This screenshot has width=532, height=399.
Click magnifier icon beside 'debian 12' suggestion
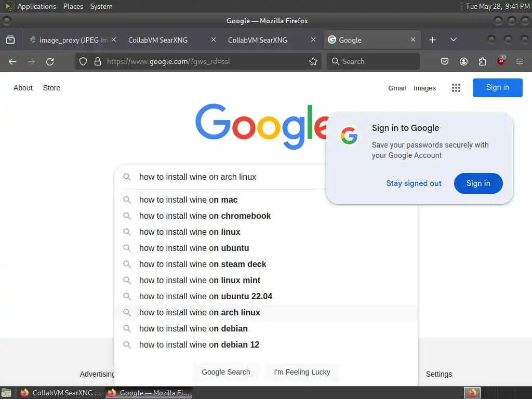(x=127, y=345)
